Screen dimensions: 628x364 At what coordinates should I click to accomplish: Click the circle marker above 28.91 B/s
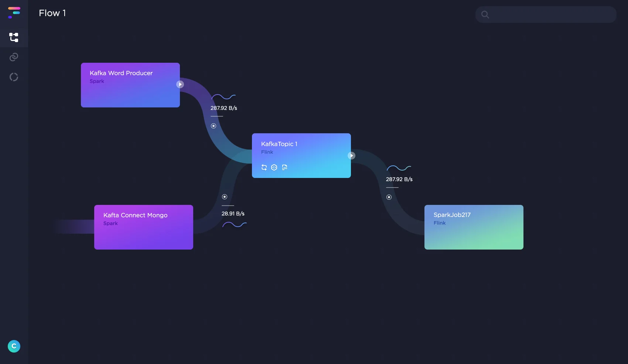tap(225, 197)
